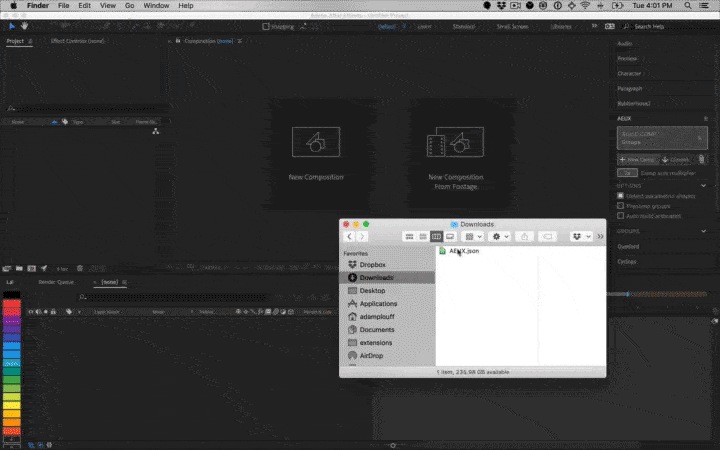Open the Edit menu
The width and height of the screenshot is (720, 450).
[x=84, y=6]
